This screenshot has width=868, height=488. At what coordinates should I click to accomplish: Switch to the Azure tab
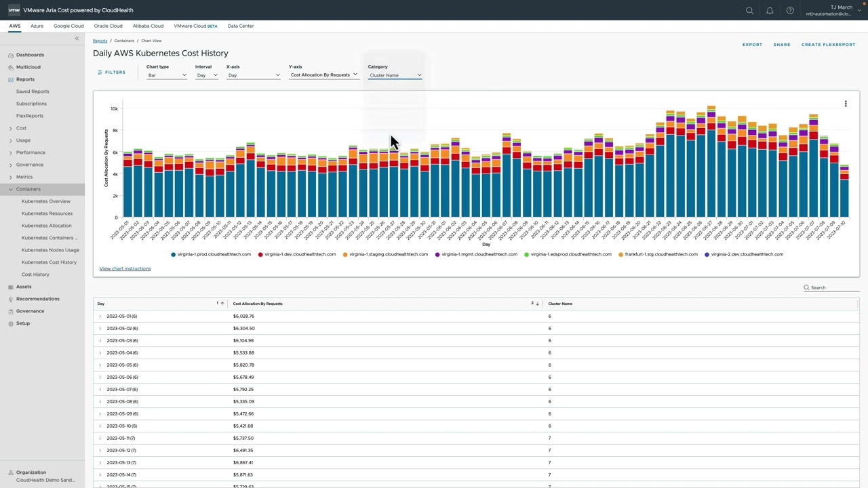pyautogui.click(x=37, y=26)
